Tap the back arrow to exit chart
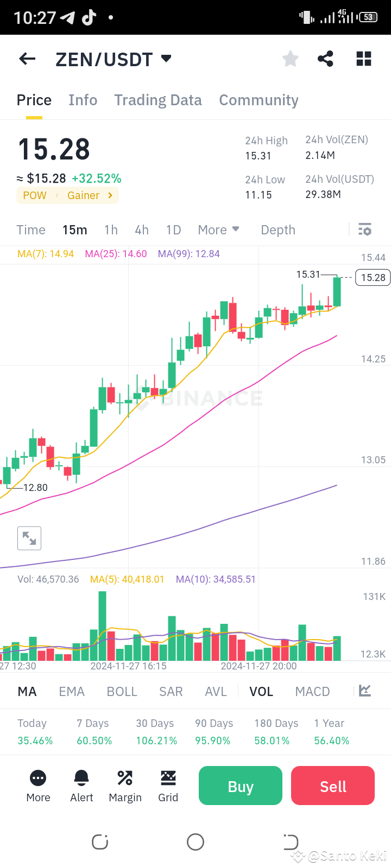 [27, 59]
